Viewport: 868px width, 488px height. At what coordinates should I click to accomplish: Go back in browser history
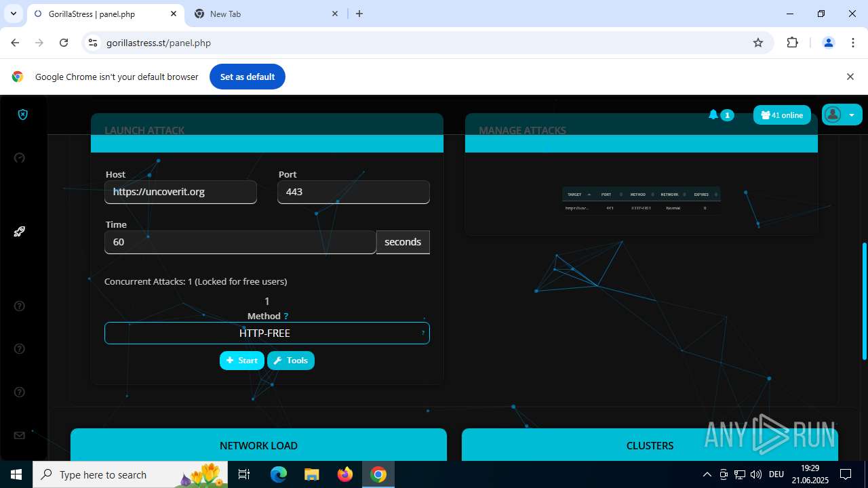(15, 43)
